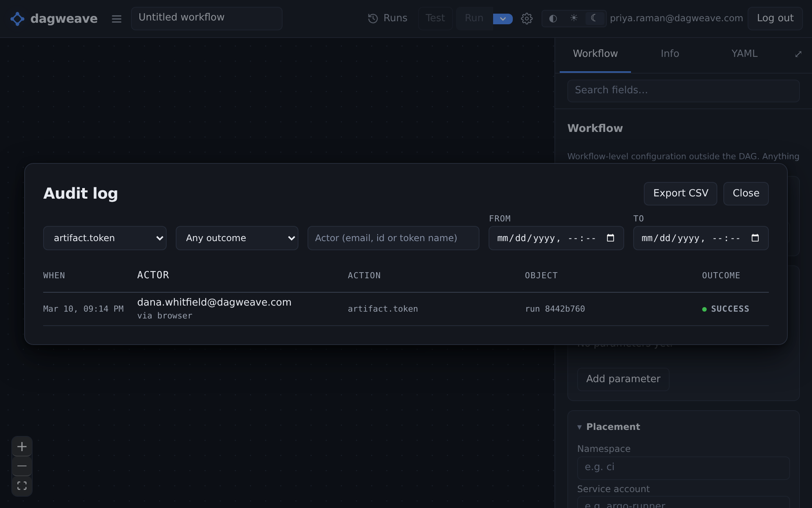Screen dimensions: 812x508
Task: Click the ACTION column header
Action: coord(364,276)
